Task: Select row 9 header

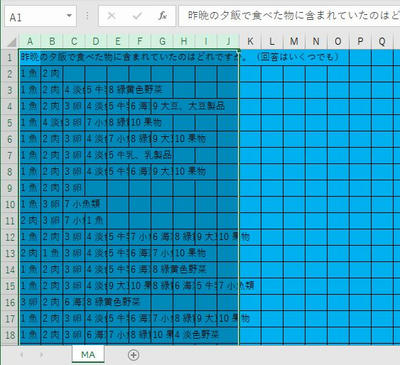Action: click(x=10, y=188)
